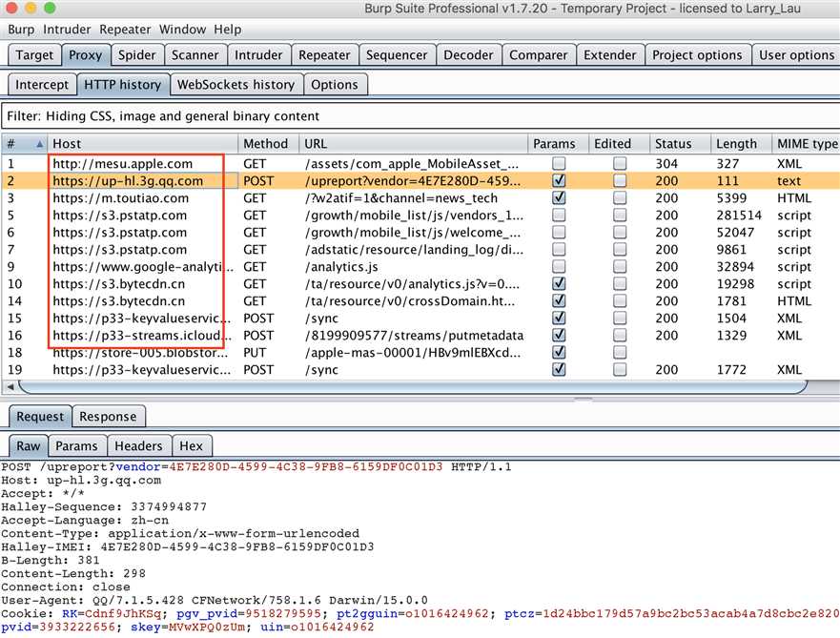Select the https://m.toutiao.com request row
Viewport: 840px width, 638px height.
[420, 197]
